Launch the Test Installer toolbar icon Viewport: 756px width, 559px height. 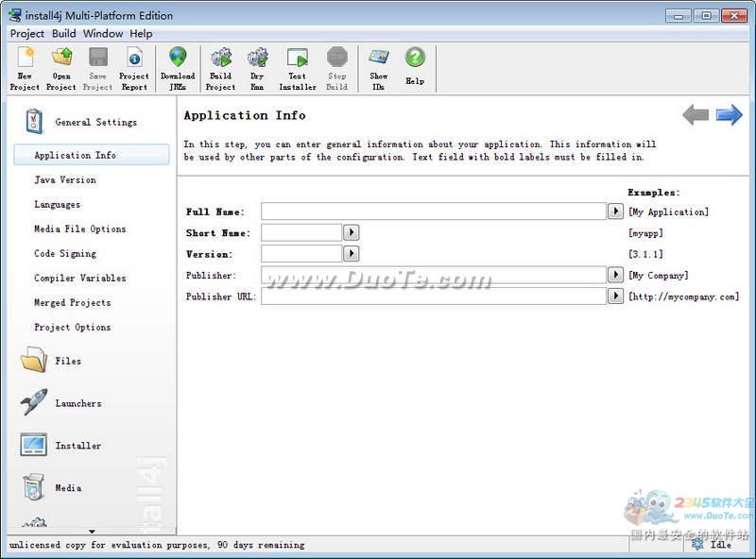(x=298, y=58)
